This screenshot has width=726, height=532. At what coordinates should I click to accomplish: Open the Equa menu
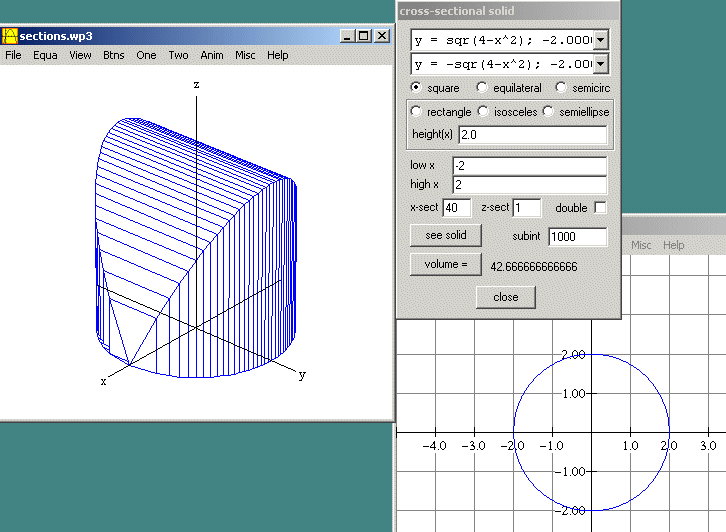coord(45,55)
